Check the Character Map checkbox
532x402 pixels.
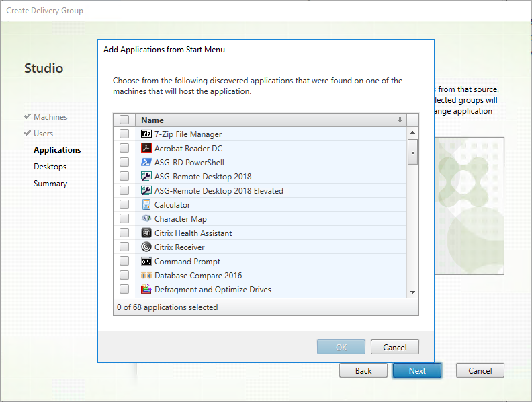(x=124, y=218)
